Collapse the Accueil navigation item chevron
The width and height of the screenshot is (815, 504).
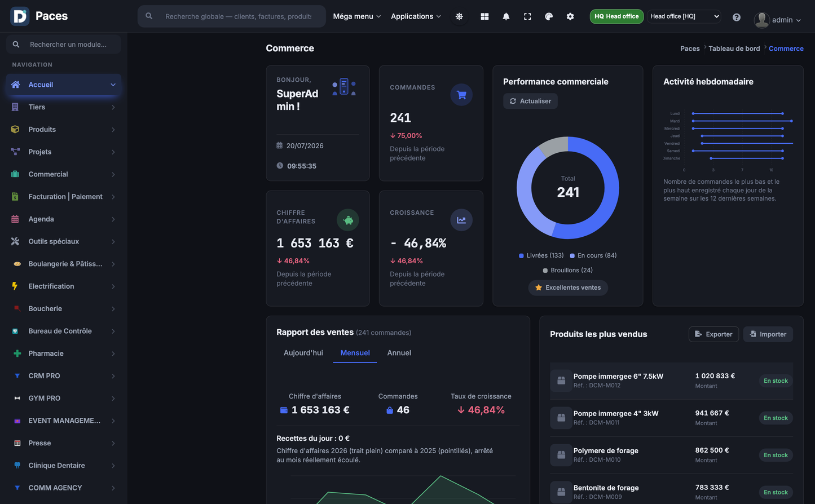tap(113, 85)
